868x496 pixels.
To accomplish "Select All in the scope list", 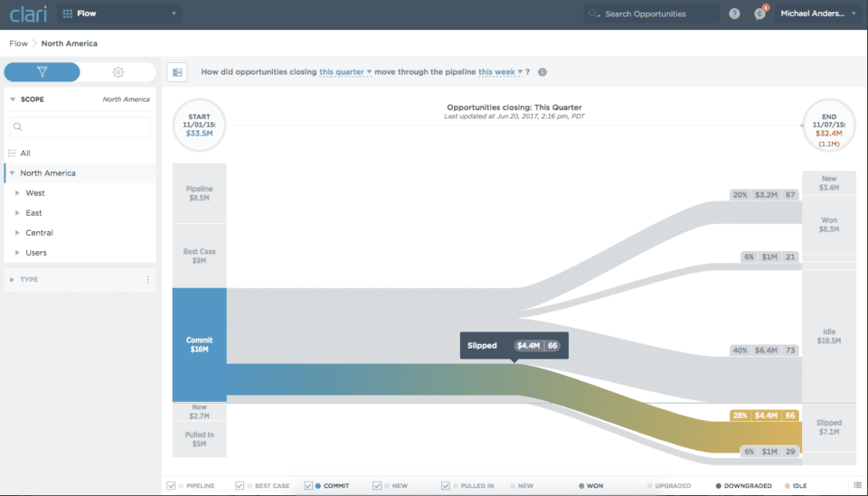I will tap(25, 154).
